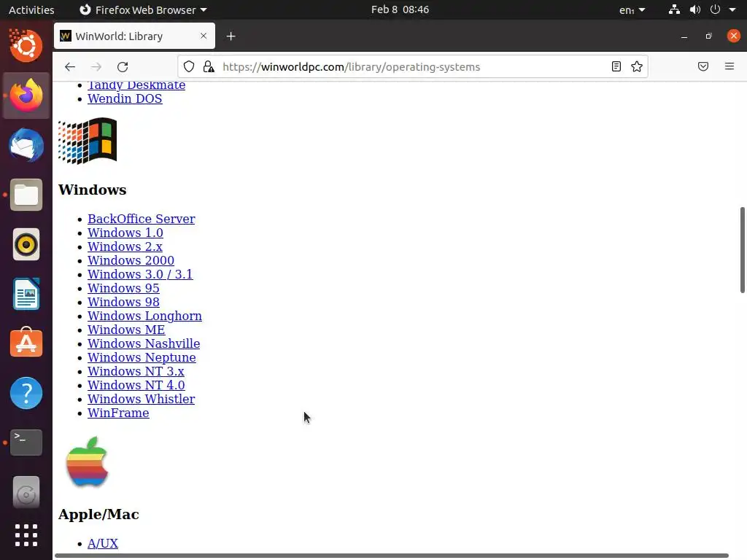The height and width of the screenshot is (560, 747).
Task: Open network status icon in top bar
Action: pyautogui.click(x=674, y=9)
